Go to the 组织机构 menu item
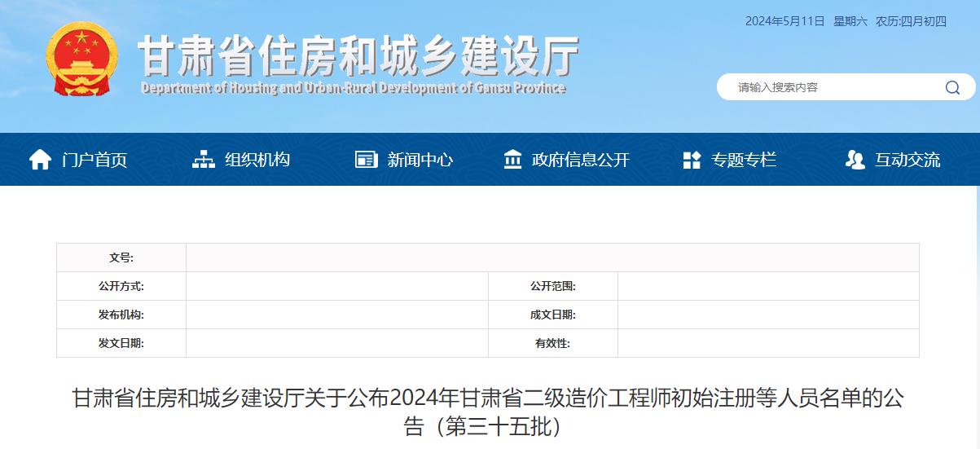The height and width of the screenshot is (449, 980). pos(257,160)
